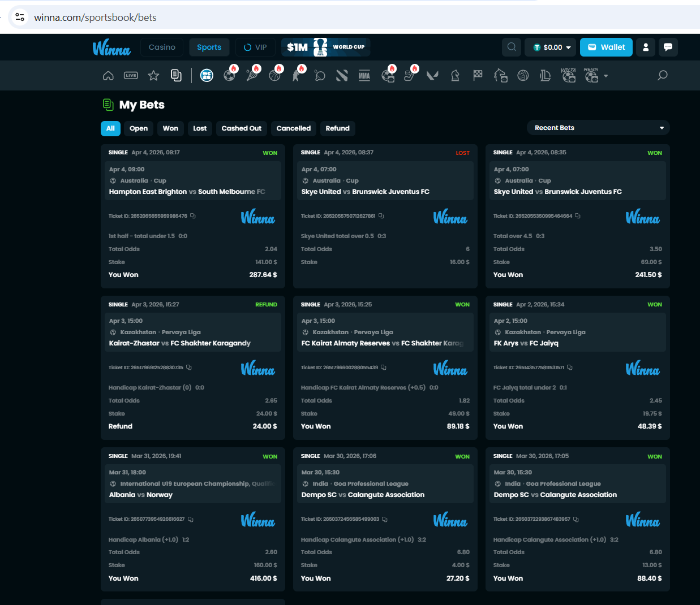Open the chat bubble icon

(x=668, y=47)
